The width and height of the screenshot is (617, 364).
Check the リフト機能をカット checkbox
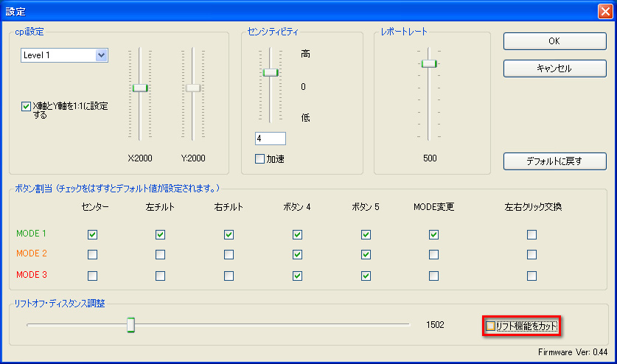point(491,326)
